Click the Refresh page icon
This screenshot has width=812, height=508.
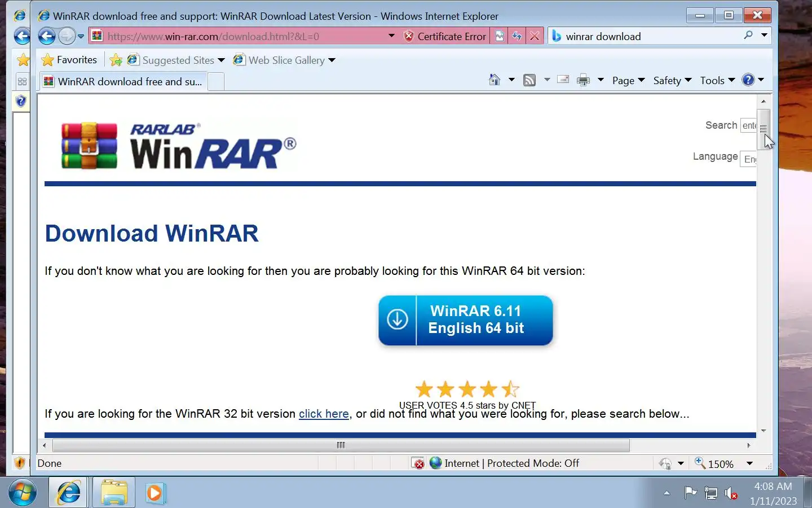(x=517, y=36)
